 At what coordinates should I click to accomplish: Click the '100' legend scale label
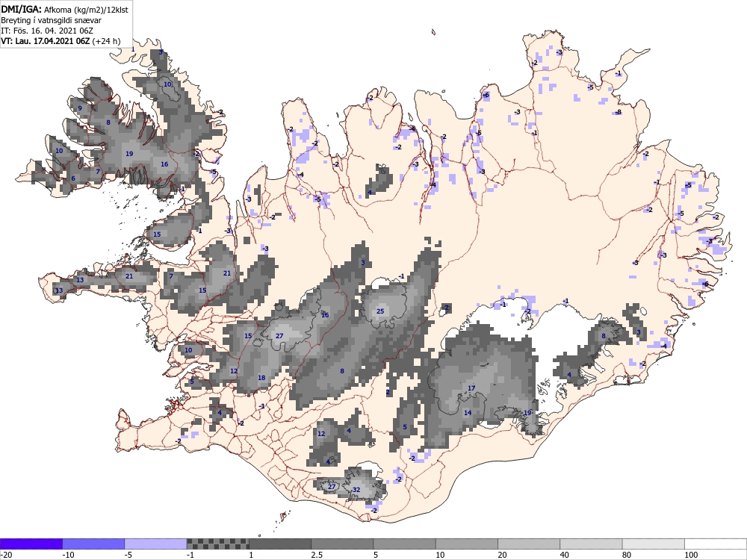[x=691, y=555]
